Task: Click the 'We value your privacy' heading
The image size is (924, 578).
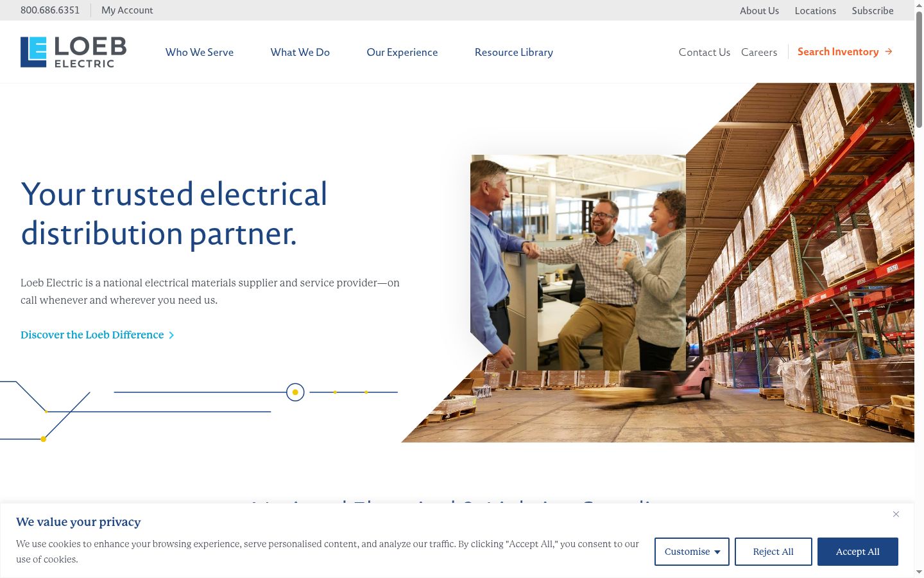Action: (78, 522)
